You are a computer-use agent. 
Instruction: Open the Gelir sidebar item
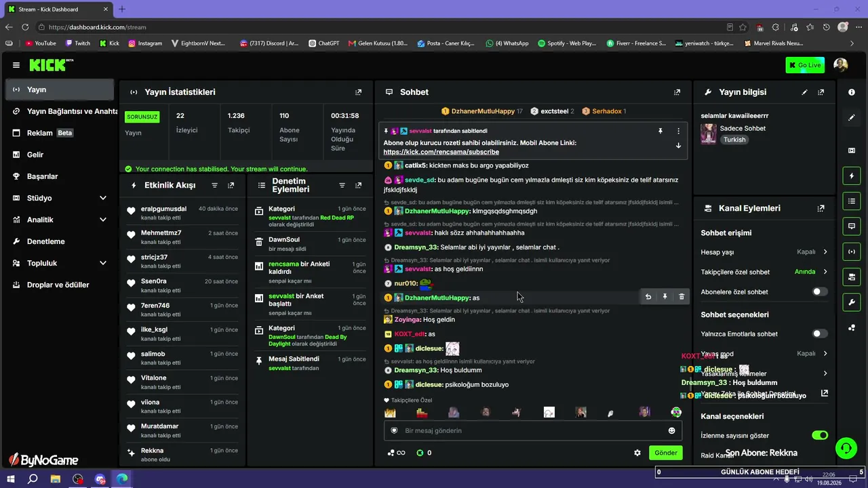coord(60,155)
